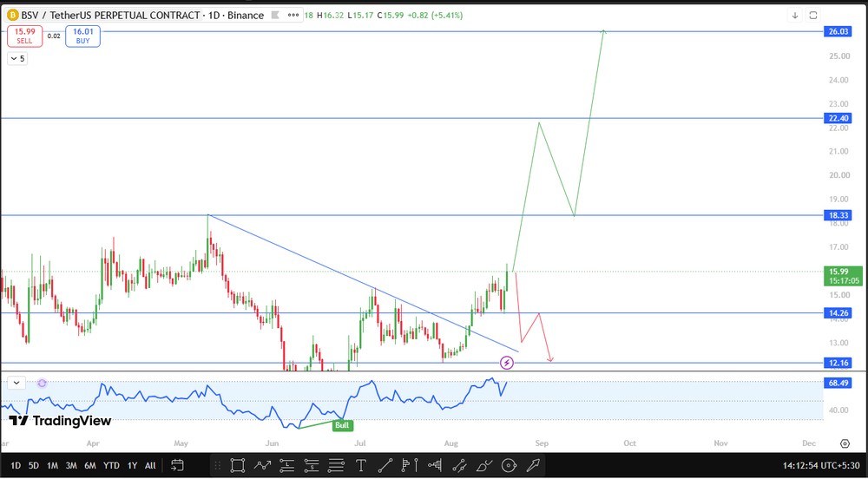The height and width of the screenshot is (479, 868).
Task: Click the 40.00 RSI scale label
Action: pos(837,410)
